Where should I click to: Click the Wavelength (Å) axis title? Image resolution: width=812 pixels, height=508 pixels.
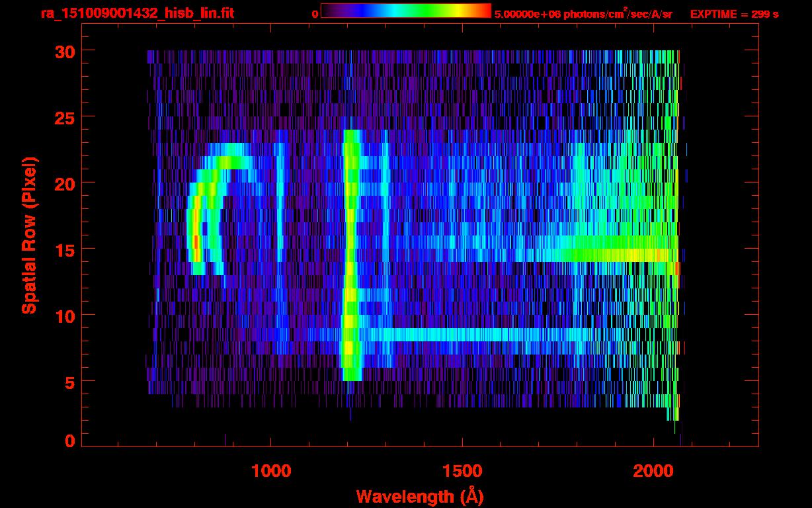(420, 496)
